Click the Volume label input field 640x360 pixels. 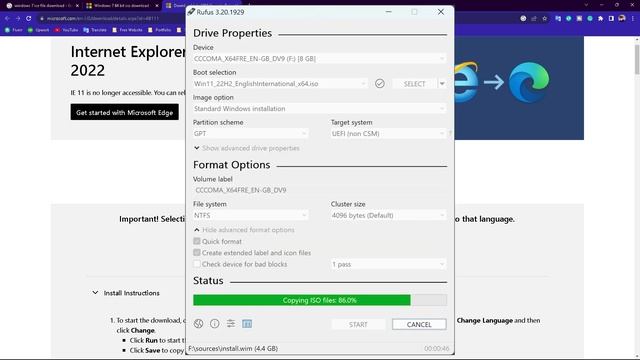click(320, 190)
